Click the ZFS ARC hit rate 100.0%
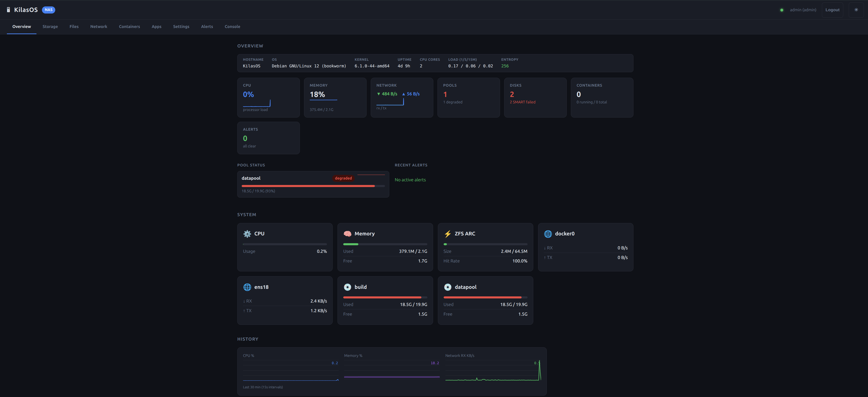868x397 pixels. 520,261
